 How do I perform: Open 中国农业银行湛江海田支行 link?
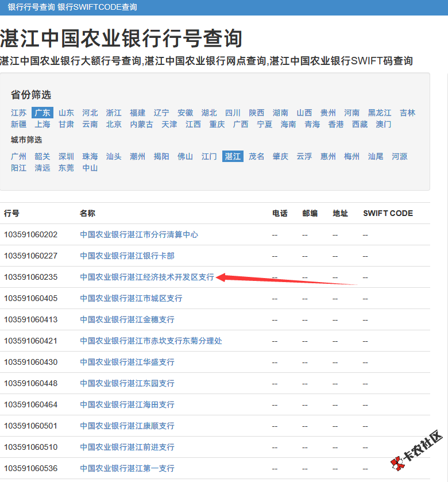tap(127, 404)
